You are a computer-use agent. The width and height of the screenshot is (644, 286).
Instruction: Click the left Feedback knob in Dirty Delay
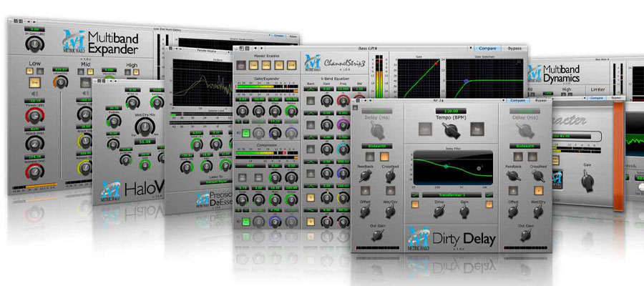pos(365,177)
